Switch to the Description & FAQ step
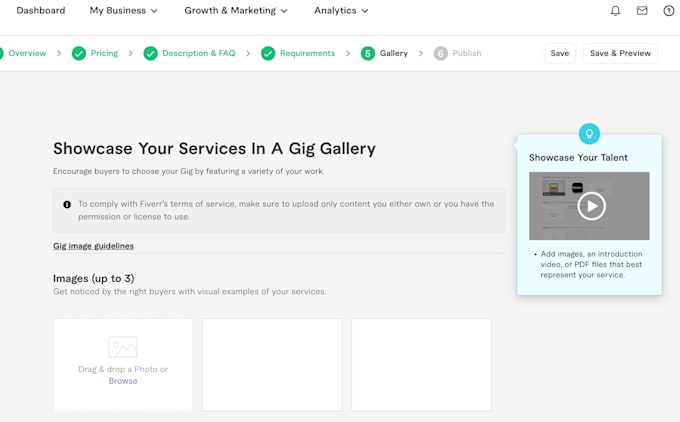 199,53
